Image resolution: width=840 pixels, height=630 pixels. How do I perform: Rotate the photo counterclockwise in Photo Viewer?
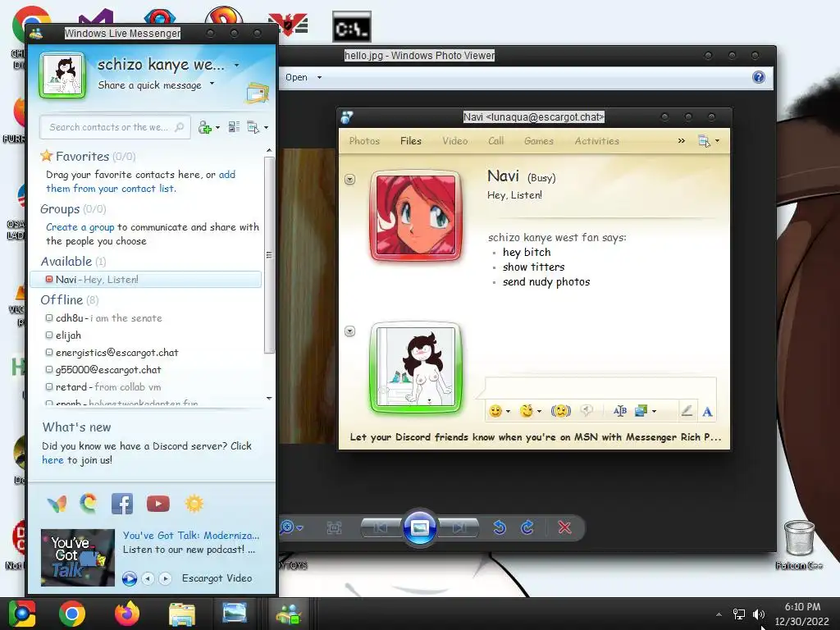coord(500,527)
